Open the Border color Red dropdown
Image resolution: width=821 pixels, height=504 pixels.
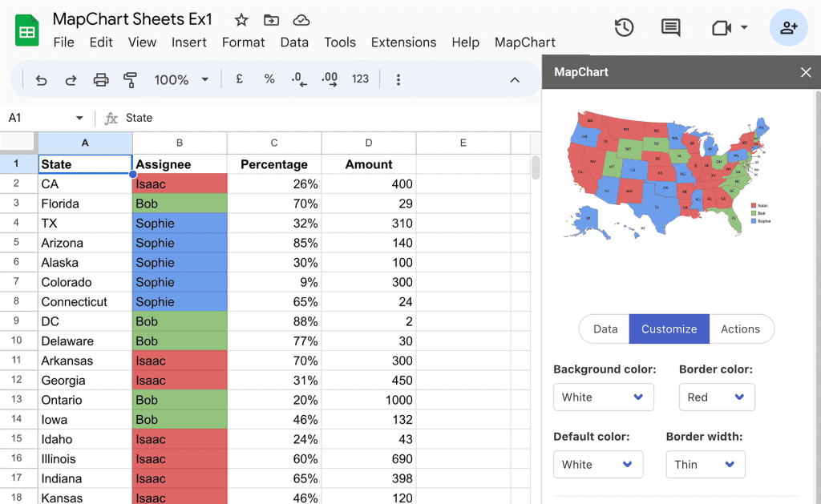pyautogui.click(x=717, y=397)
